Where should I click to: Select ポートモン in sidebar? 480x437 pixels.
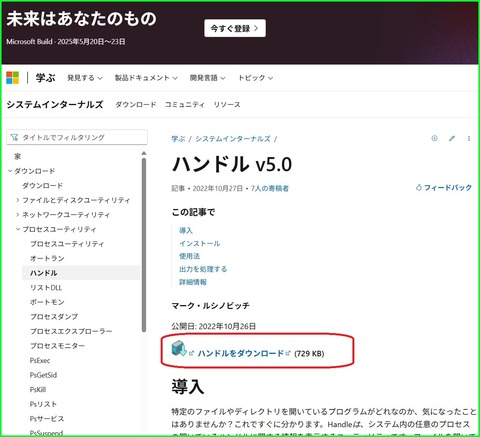(x=47, y=302)
